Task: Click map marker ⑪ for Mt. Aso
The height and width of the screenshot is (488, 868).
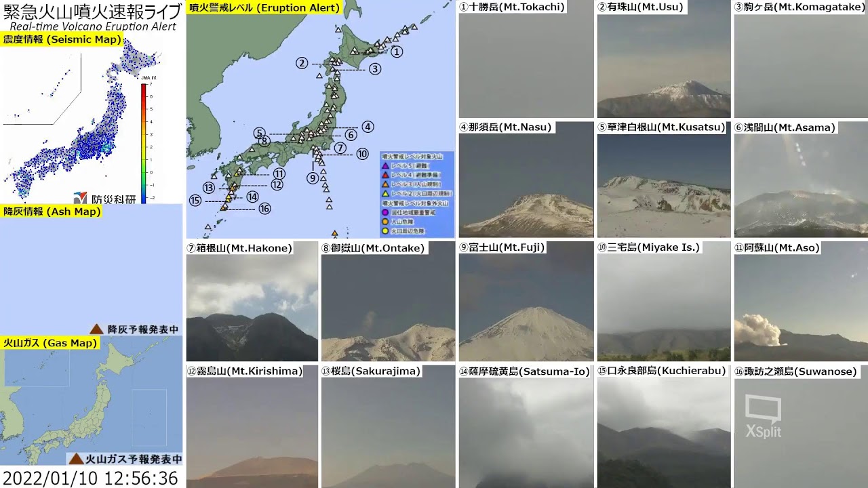Action: tap(279, 174)
